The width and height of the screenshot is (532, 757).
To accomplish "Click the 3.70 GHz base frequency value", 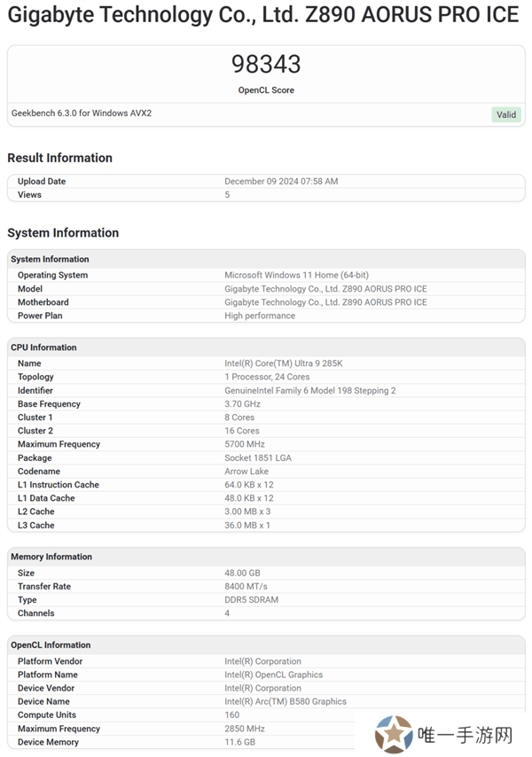I will tap(242, 404).
